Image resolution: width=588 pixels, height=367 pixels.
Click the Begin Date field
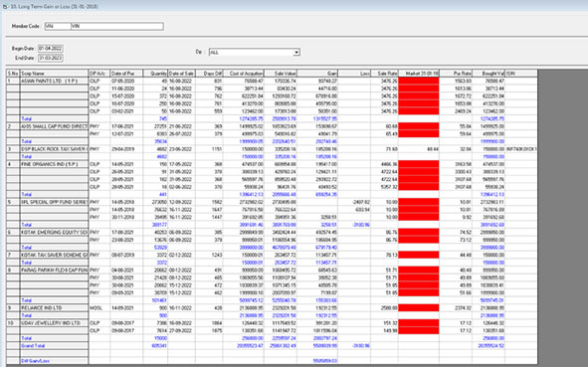51,49
